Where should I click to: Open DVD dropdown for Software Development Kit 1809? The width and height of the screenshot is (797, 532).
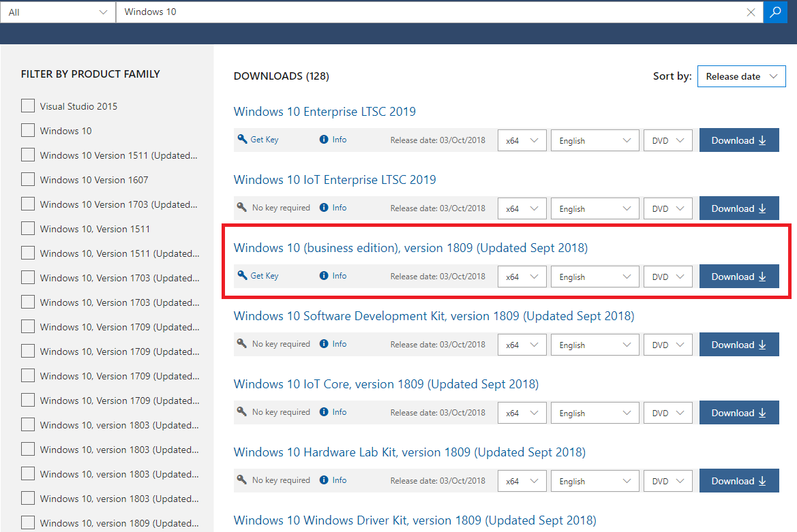(x=668, y=345)
